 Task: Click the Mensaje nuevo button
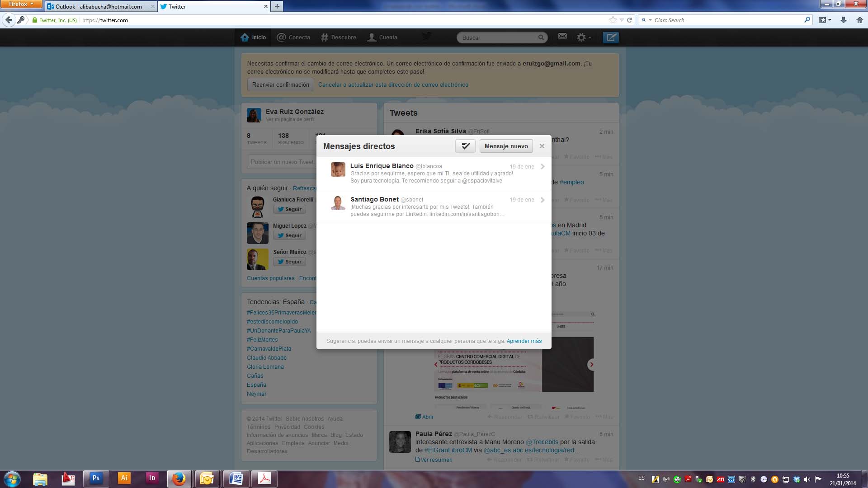(x=506, y=146)
